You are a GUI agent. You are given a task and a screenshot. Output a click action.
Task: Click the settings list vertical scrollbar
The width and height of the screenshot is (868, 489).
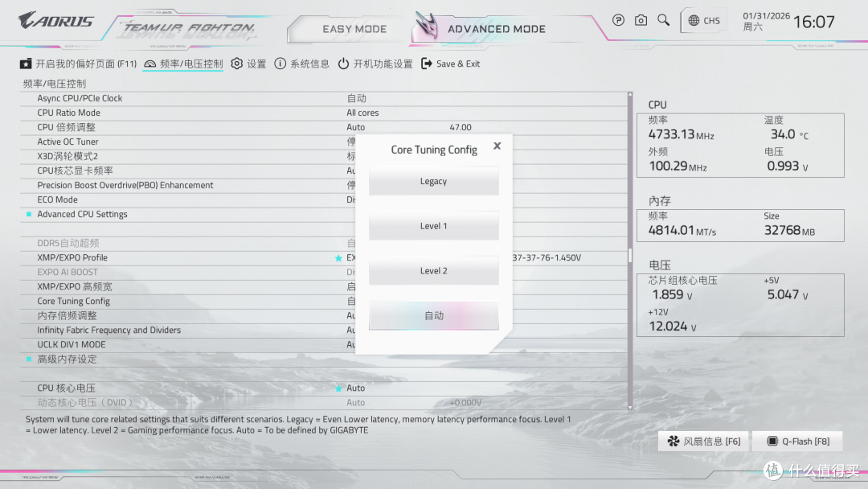click(x=630, y=250)
